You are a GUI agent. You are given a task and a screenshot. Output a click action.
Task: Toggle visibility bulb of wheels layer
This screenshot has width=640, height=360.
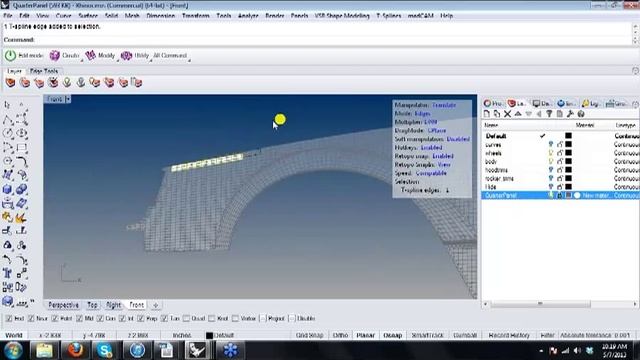coord(551,153)
